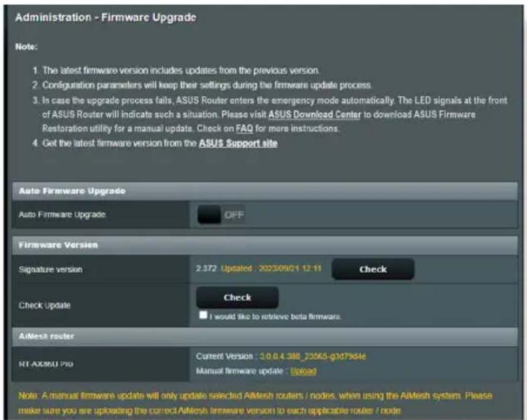This screenshot has width=527, height=420.
Task: Click signature version number 2.372
Action: click(x=206, y=268)
